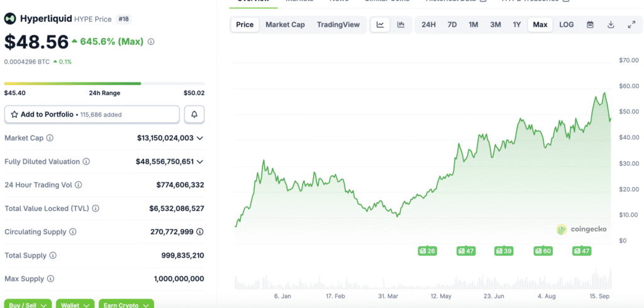Expand the Market Cap value chevron
The height and width of the screenshot is (308, 644).
tap(200, 138)
